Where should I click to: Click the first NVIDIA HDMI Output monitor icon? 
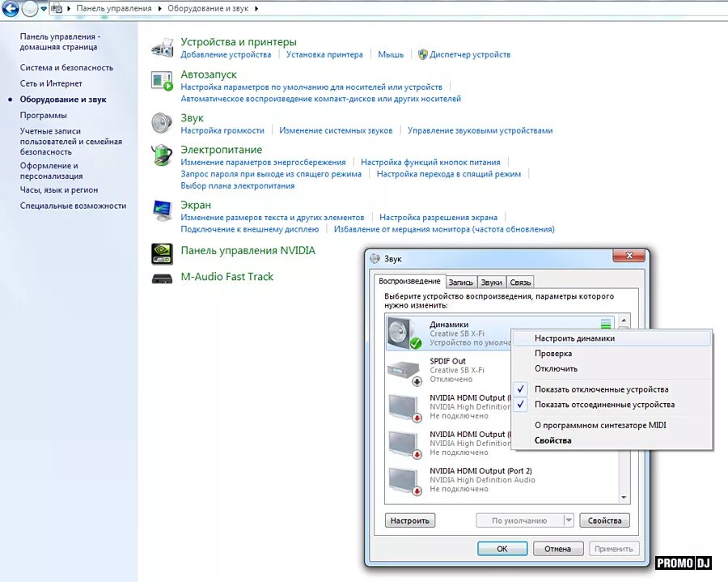[x=404, y=407]
